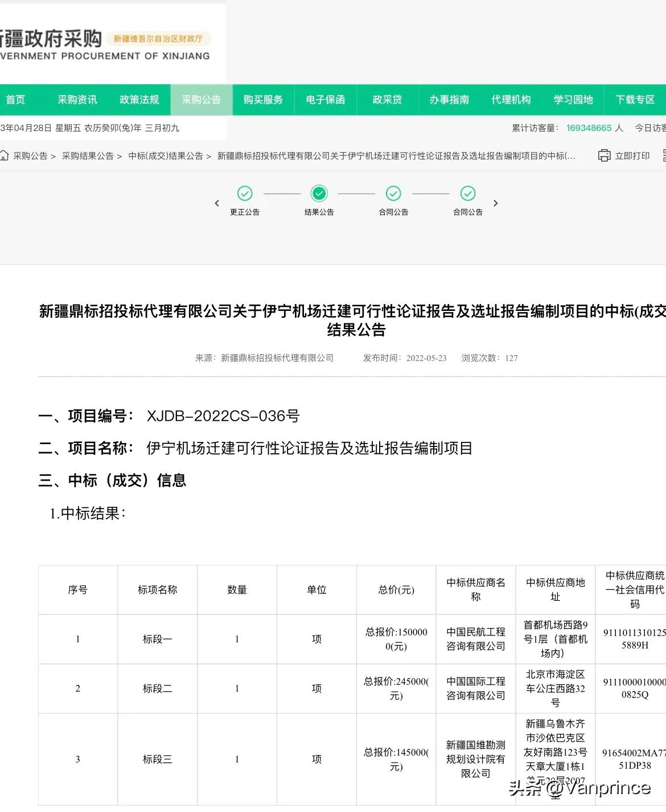The image size is (666, 812).
Task: Click the 更正公告 step circle icon
Action: [x=245, y=194]
